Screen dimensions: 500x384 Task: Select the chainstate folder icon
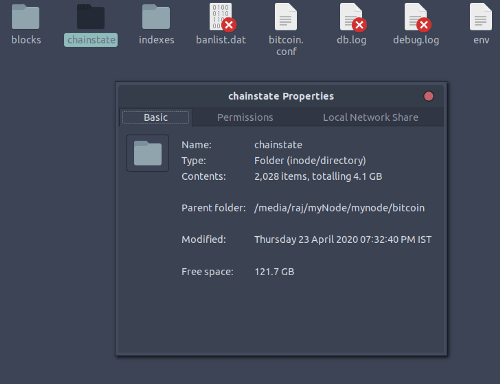coord(91,17)
